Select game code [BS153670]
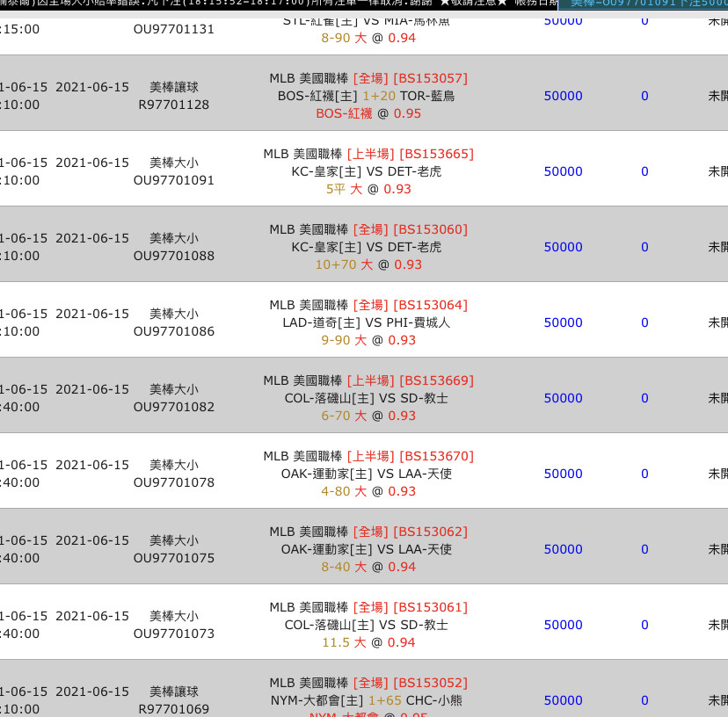The height and width of the screenshot is (717, 728). (436, 457)
